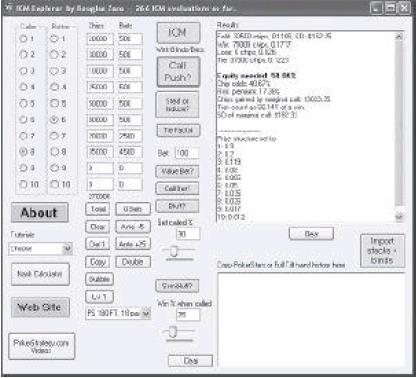Click the Bet called % input field
Viewport: 417px width, 378px height.
(x=188, y=234)
